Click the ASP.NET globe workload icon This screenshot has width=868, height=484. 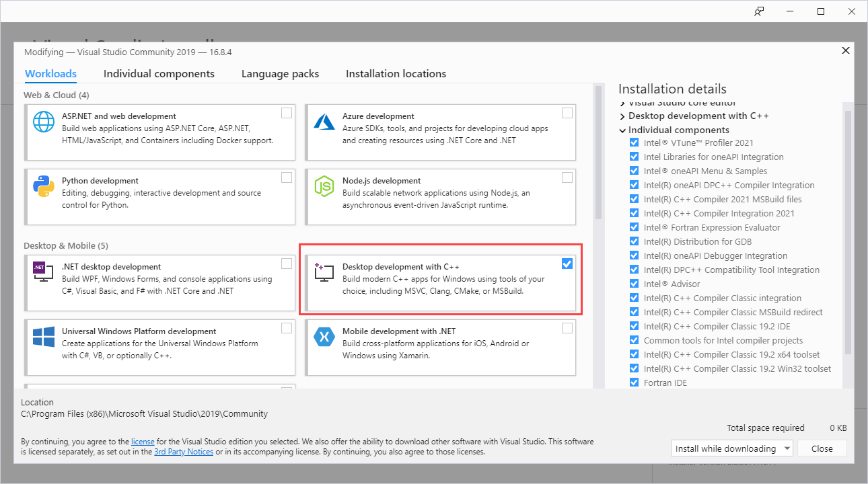(x=44, y=122)
